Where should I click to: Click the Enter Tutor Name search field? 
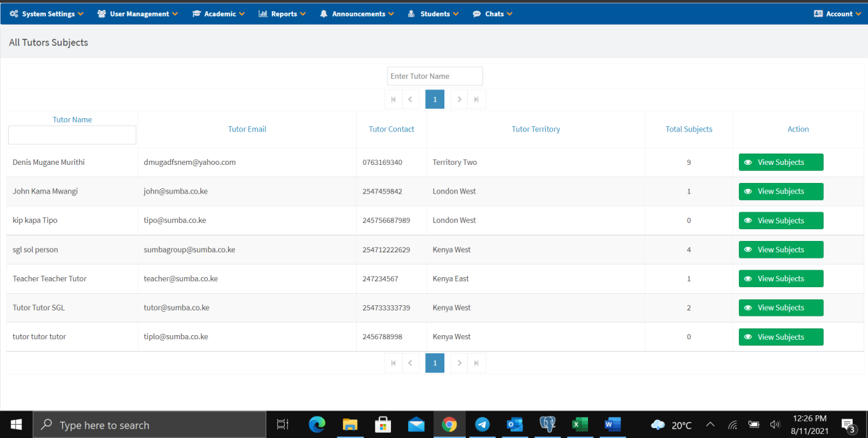point(435,76)
